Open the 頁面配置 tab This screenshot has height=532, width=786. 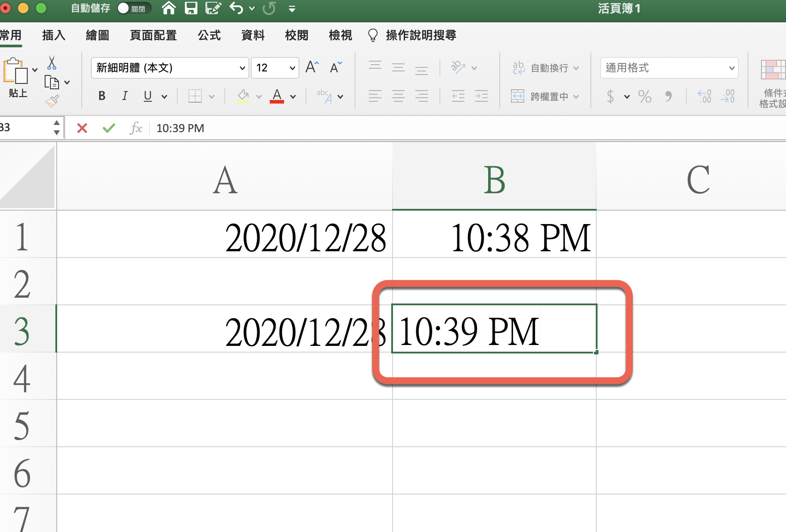click(x=153, y=35)
